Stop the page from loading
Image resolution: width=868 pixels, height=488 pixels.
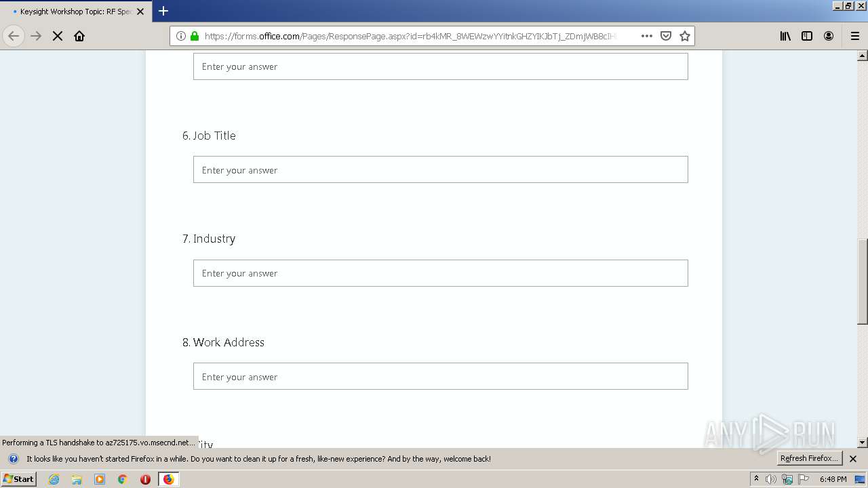pos(58,36)
